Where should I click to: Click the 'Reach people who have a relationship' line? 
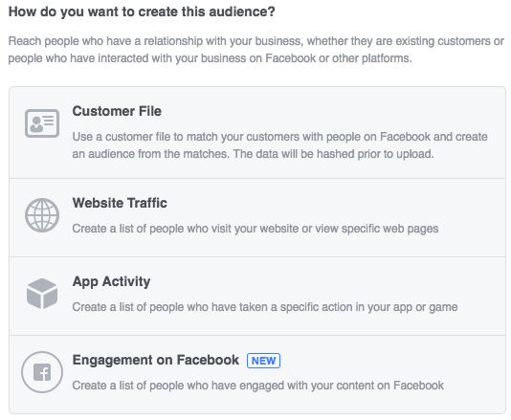click(x=255, y=41)
